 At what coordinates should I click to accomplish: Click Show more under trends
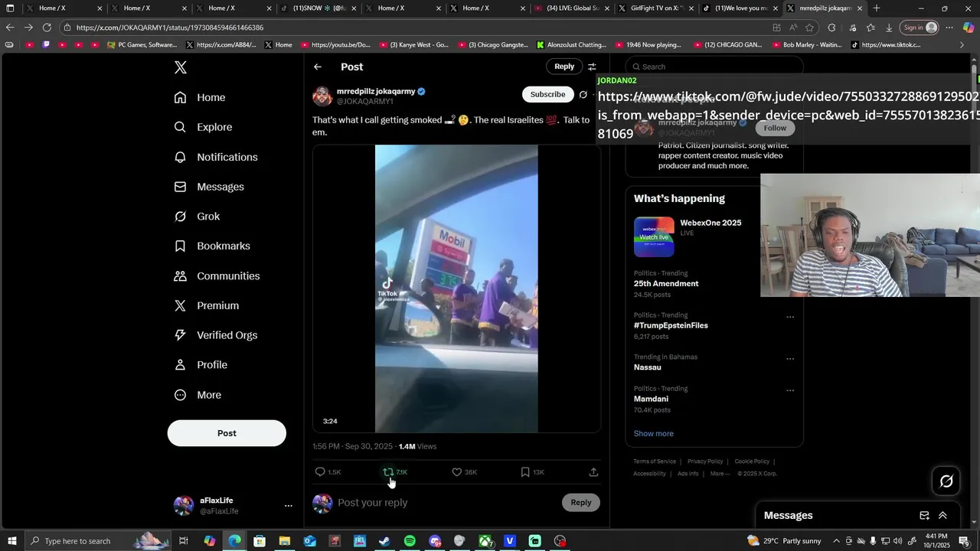[x=653, y=434]
